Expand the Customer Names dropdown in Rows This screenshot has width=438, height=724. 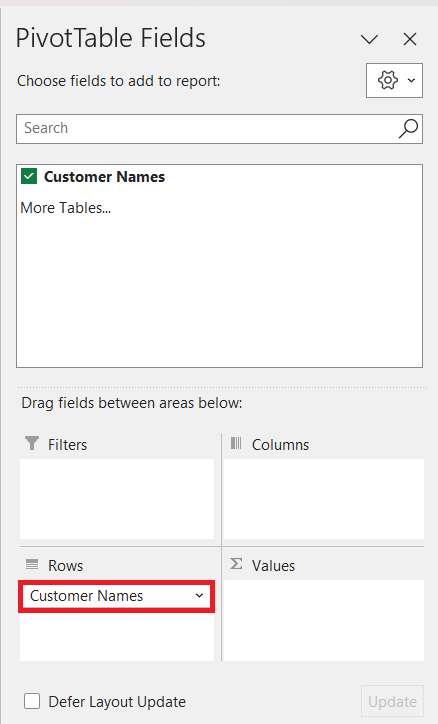pos(199,596)
